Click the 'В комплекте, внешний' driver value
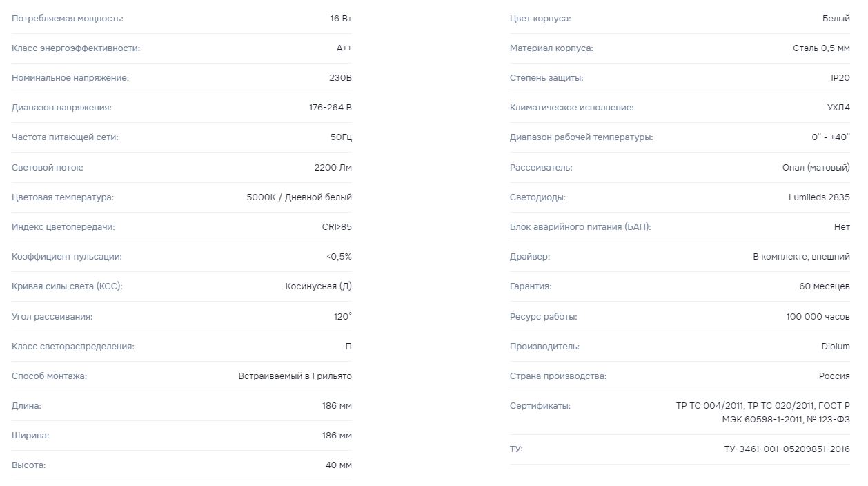 point(801,257)
